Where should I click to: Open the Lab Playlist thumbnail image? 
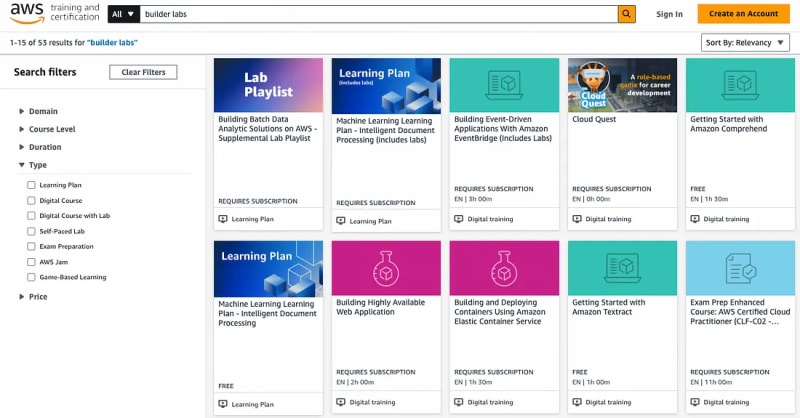click(268, 85)
